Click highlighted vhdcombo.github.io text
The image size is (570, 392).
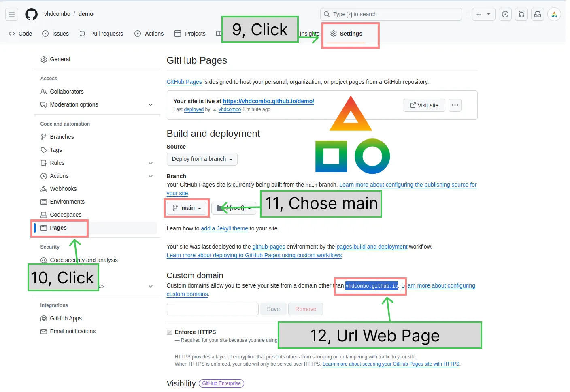tap(372, 286)
